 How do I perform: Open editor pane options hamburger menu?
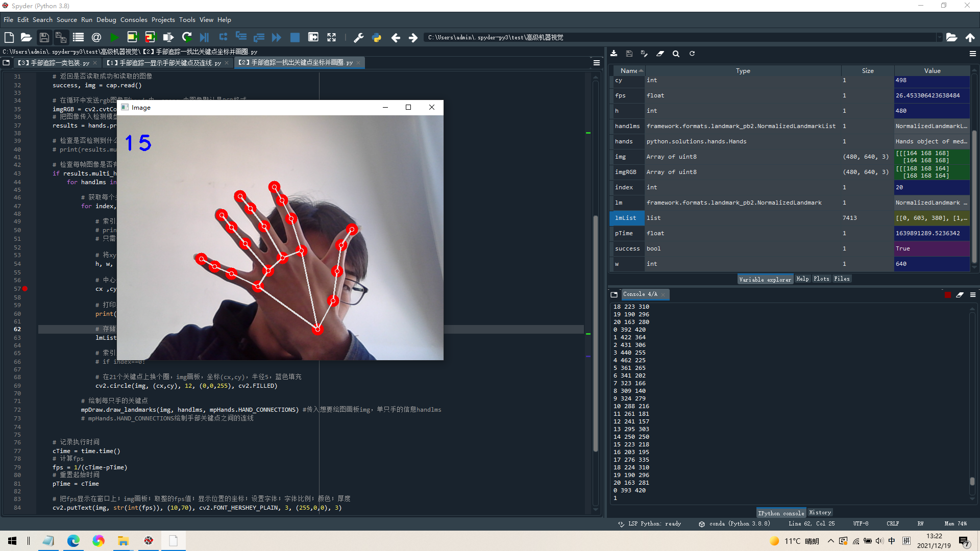pyautogui.click(x=596, y=63)
